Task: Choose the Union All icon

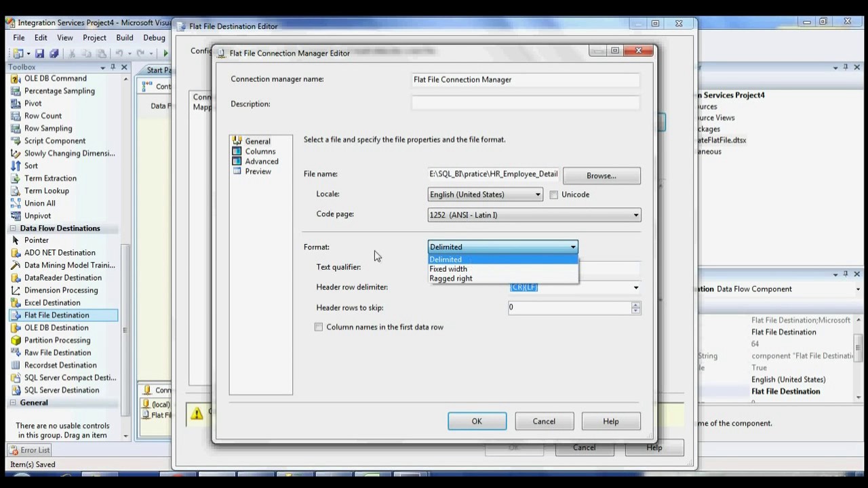Action: 16,203
